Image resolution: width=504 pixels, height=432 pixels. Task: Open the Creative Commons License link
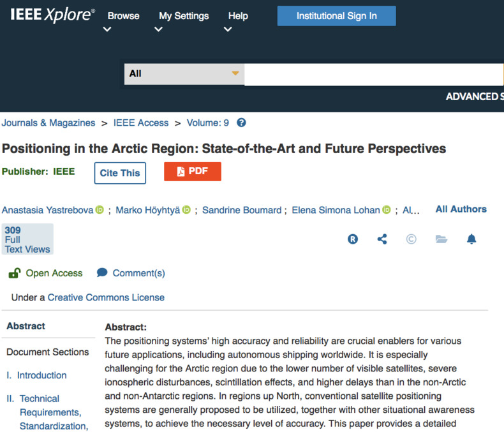click(106, 297)
